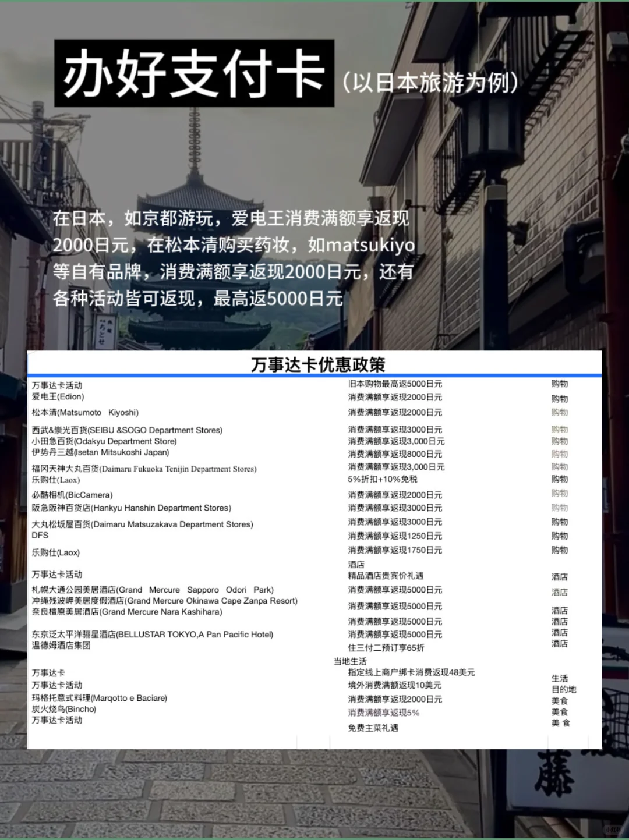The image size is (629, 840).
Task: Select the DFS merchant entry
Action: [38, 536]
